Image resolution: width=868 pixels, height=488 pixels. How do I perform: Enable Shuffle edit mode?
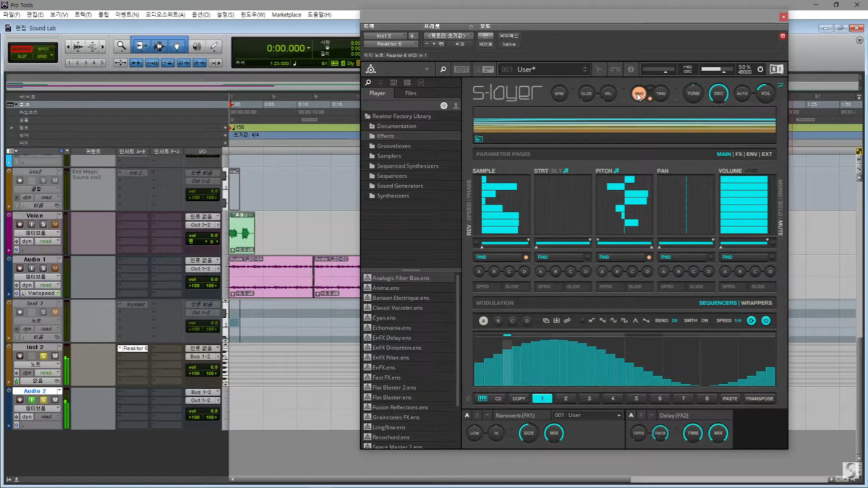tap(22, 49)
